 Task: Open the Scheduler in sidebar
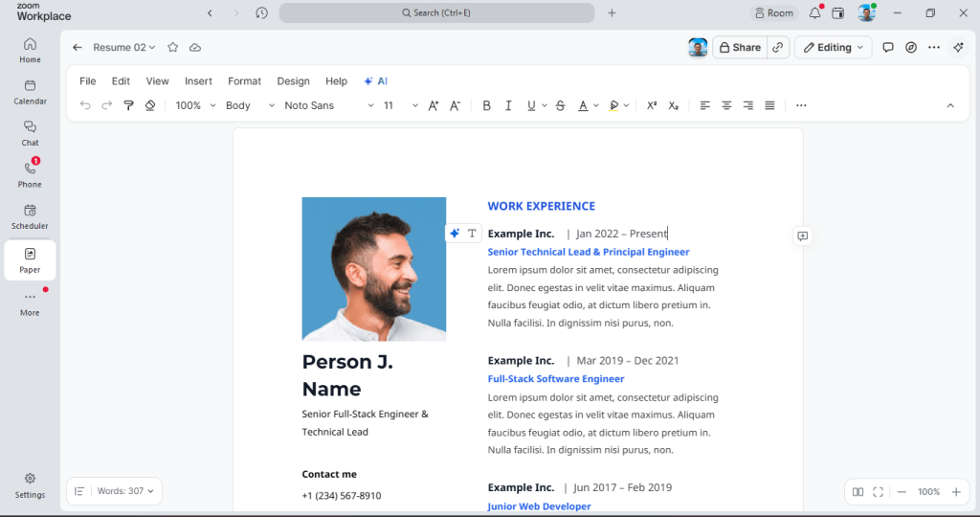30,216
